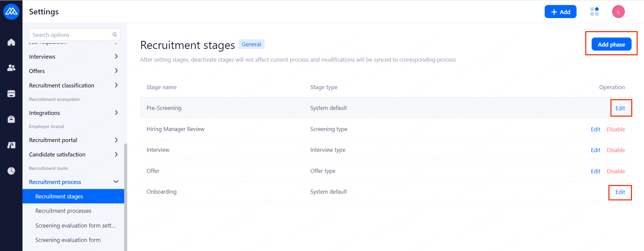The image size is (644, 251).
Task: Expand the Integrations section
Action: pyautogui.click(x=116, y=113)
